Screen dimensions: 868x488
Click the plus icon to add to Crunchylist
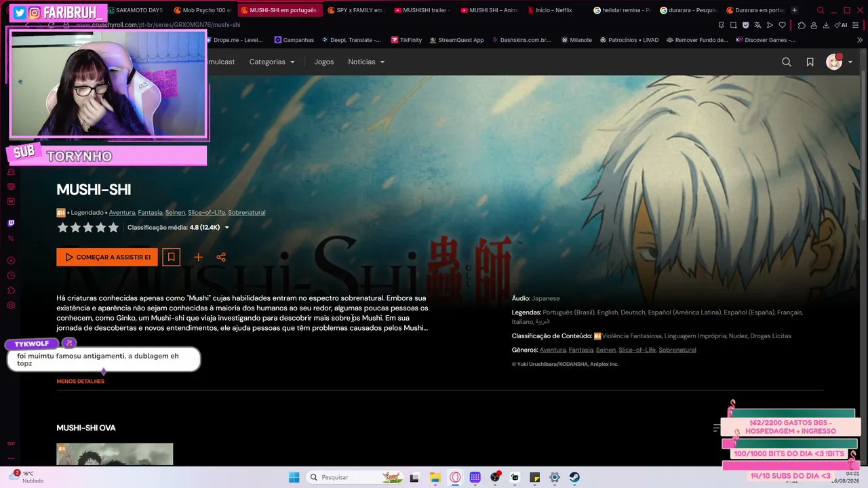point(198,257)
